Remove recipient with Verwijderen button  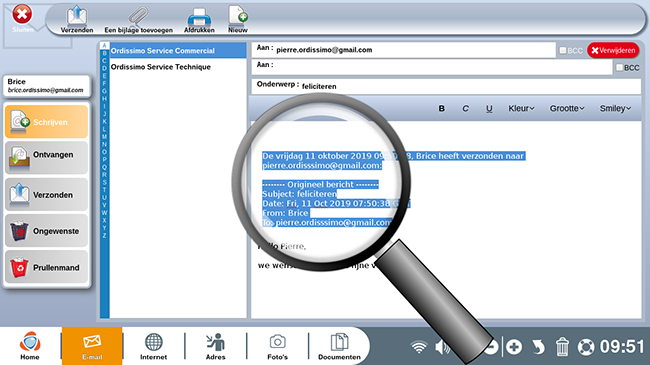[x=613, y=50]
